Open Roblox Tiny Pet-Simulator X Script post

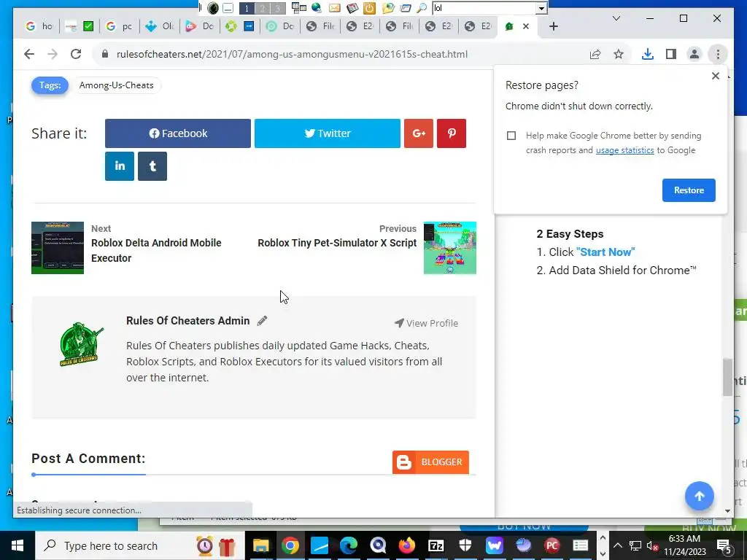[337, 243]
